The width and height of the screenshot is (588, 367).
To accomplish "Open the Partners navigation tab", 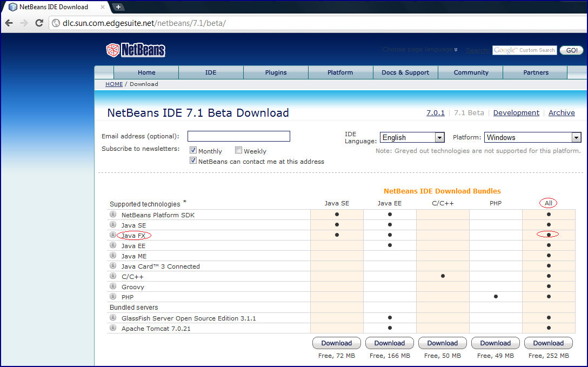I will point(536,72).
